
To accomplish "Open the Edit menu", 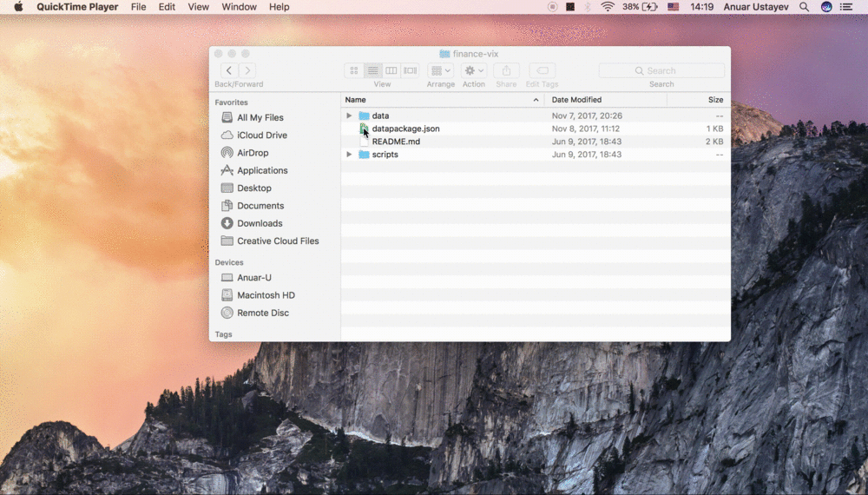I will 167,7.
